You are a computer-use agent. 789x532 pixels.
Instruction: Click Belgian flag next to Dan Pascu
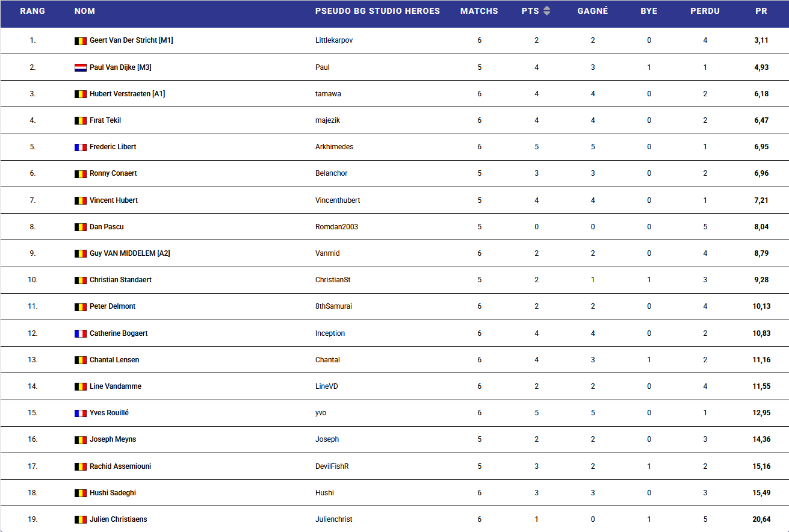81,227
